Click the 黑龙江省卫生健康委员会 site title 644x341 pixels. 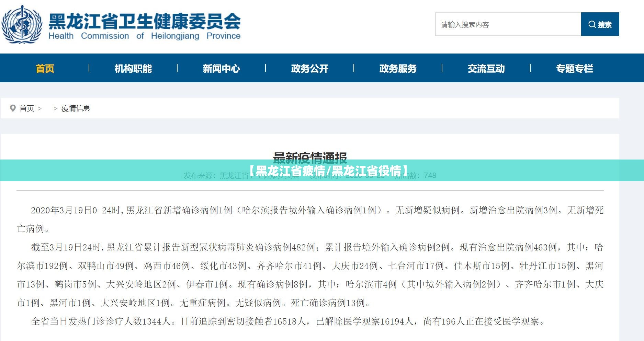click(x=144, y=21)
